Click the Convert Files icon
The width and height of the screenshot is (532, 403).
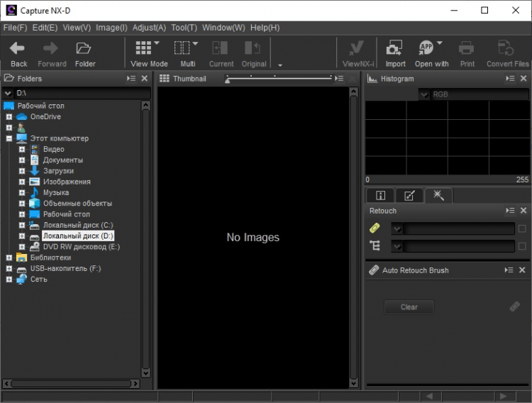coord(506,48)
